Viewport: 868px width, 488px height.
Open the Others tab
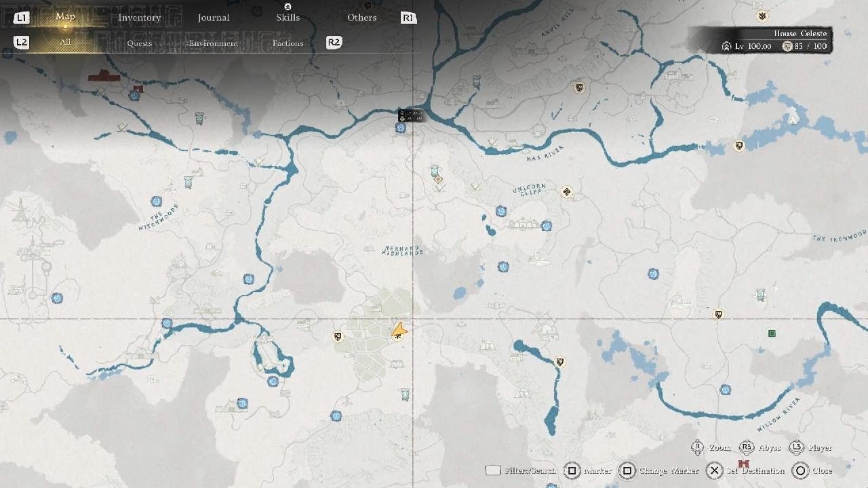click(x=362, y=18)
